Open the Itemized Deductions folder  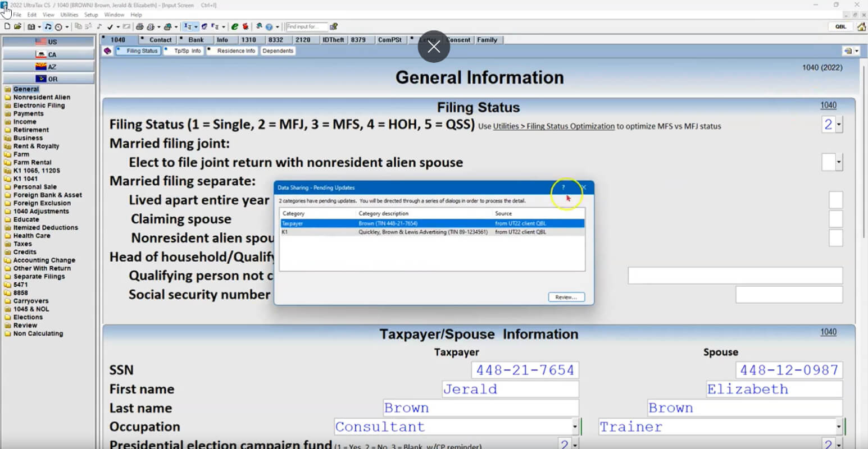(x=46, y=228)
